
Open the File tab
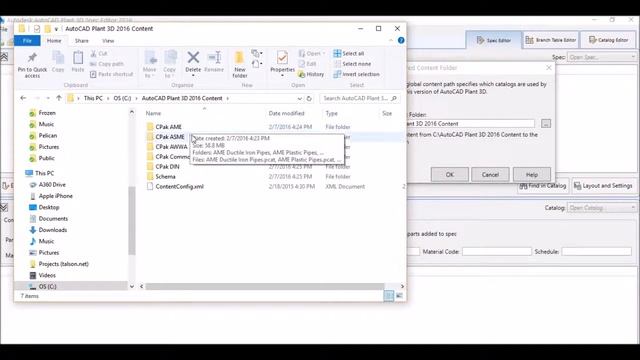pos(27,41)
